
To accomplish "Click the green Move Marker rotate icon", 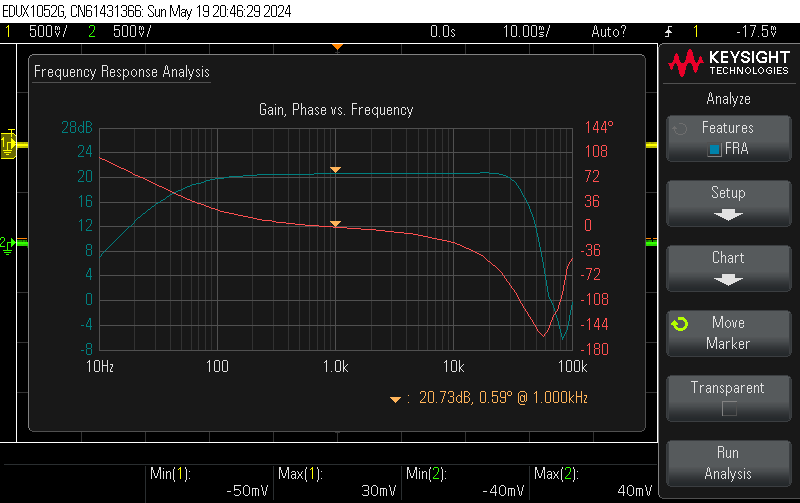I will (680, 324).
